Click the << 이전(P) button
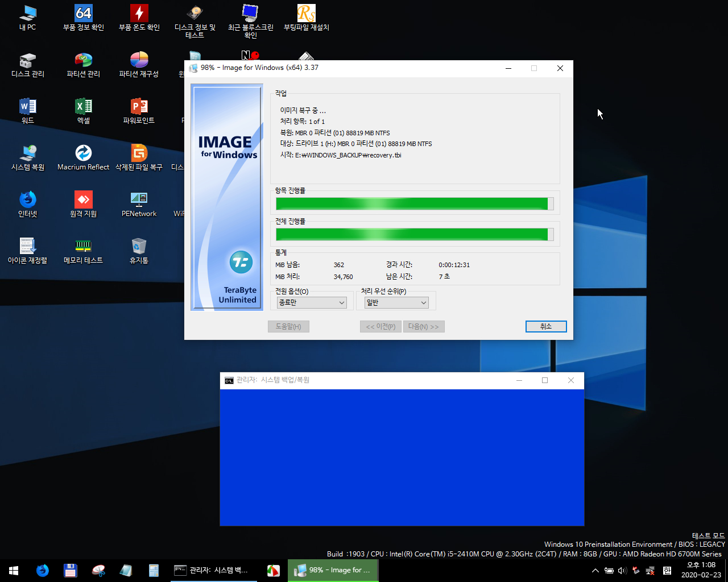The image size is (728, 582). tap(380, 326)
